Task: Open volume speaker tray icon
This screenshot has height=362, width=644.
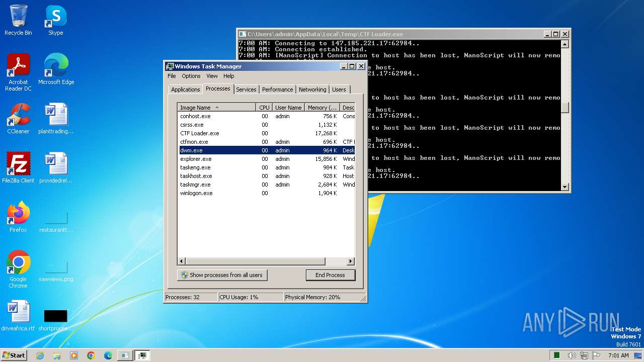Action: tap(573, 355)
